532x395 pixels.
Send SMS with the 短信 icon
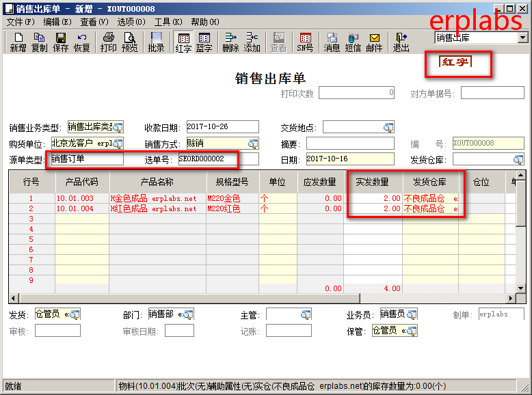click(x=353, y=42)
